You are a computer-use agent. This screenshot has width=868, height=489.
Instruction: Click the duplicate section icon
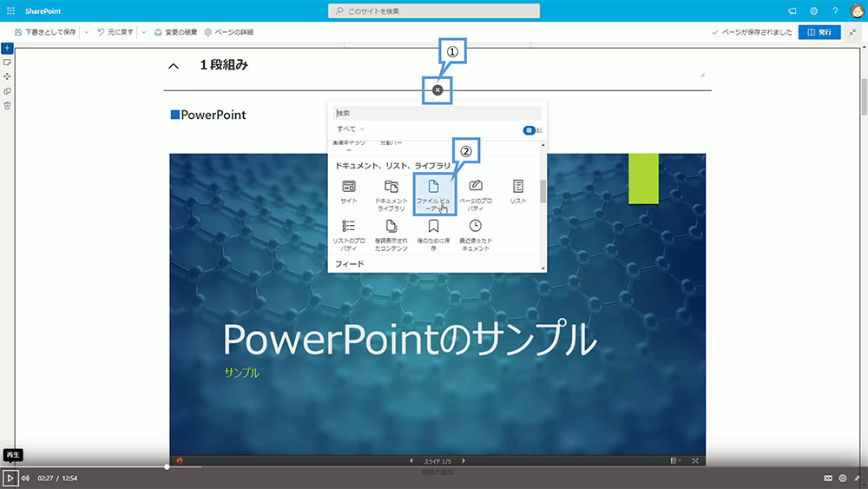[x=7, y=91]
